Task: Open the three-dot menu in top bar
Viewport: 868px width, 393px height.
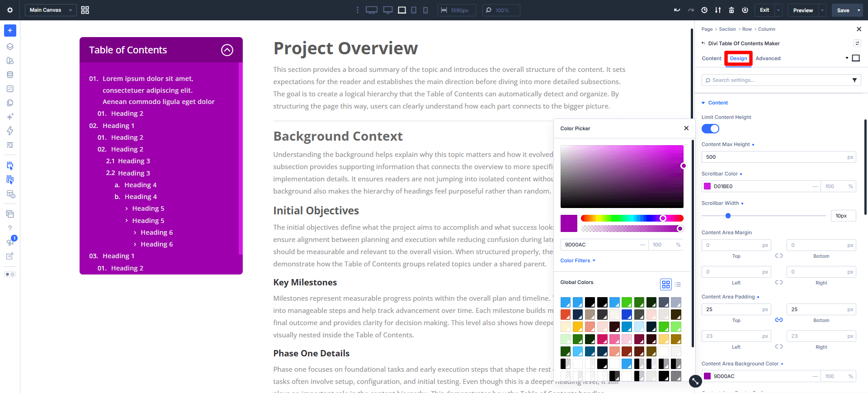Action: click(x=358, y=10)
